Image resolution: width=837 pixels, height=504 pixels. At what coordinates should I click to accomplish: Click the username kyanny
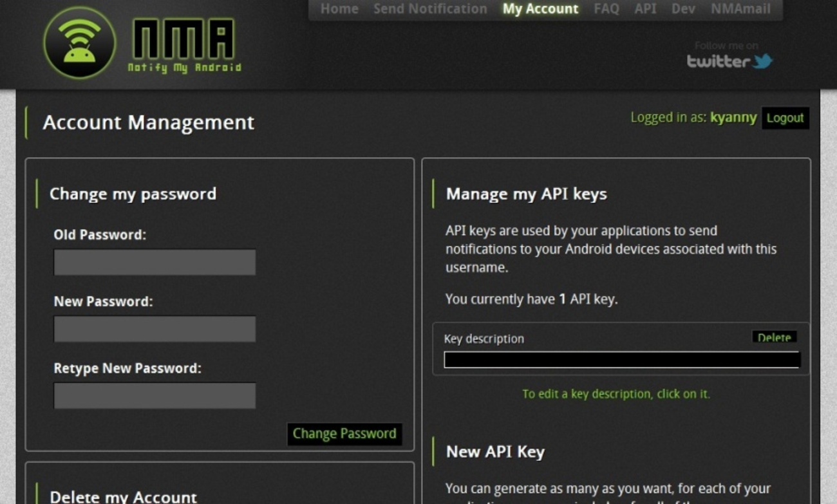[x=733, y=117]
